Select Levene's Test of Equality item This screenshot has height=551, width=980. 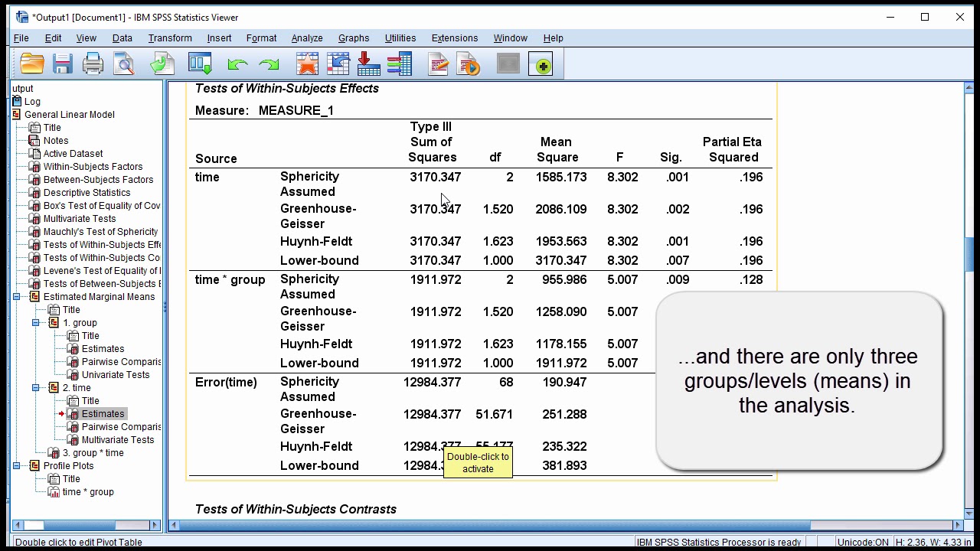[x=102, y=270]
